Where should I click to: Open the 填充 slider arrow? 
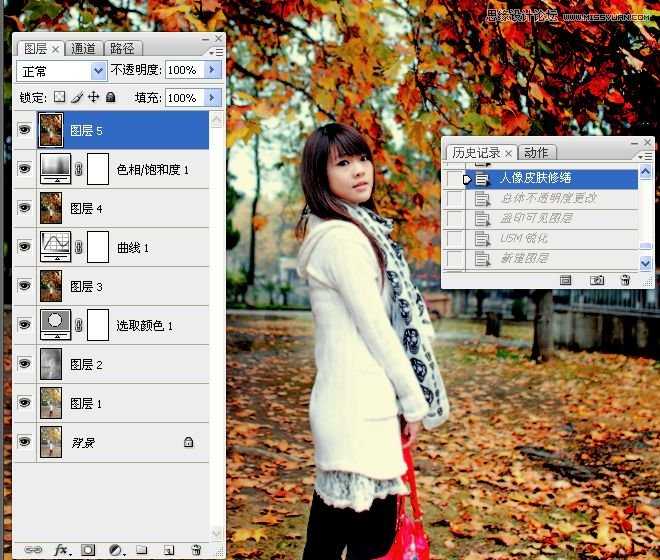point(212,98)
